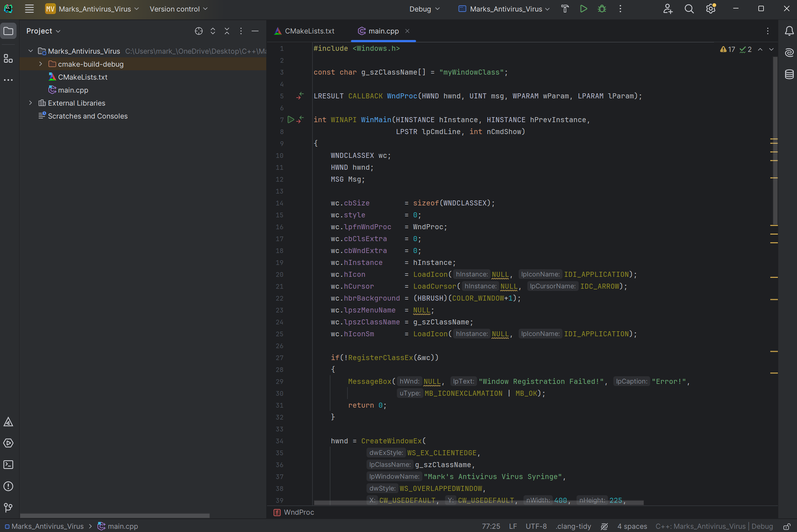Toggle read-only lock in status bar
The height and width of the screenshot is (532, 797).
point(787,527)
